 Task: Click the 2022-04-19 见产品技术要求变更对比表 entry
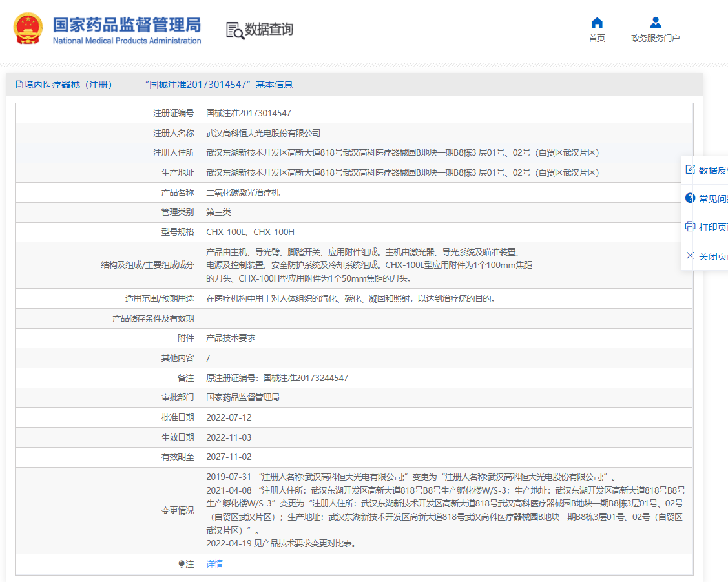282,543
